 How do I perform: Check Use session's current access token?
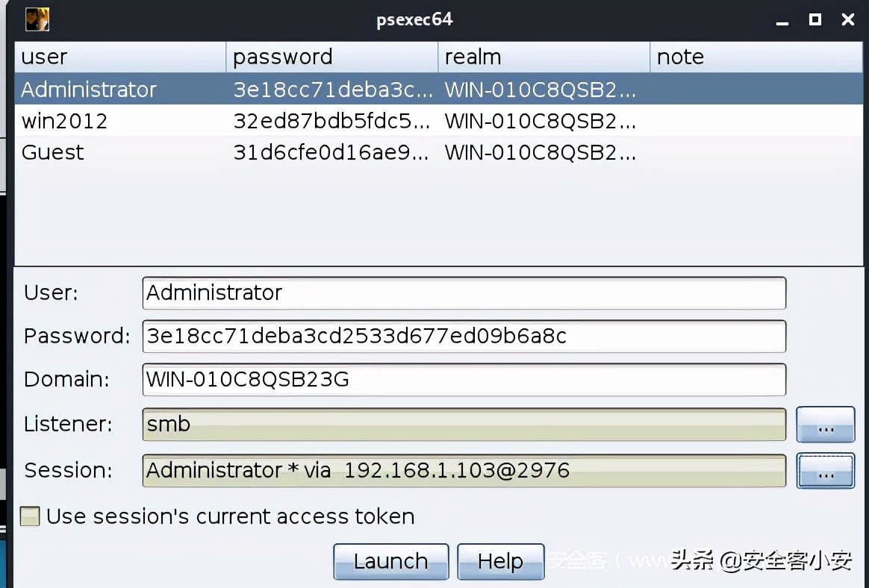pyautogui.click(x=30, y=516)
